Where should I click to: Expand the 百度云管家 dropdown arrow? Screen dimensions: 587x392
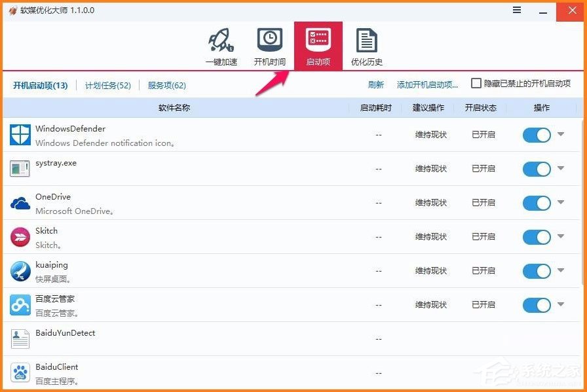561,304
